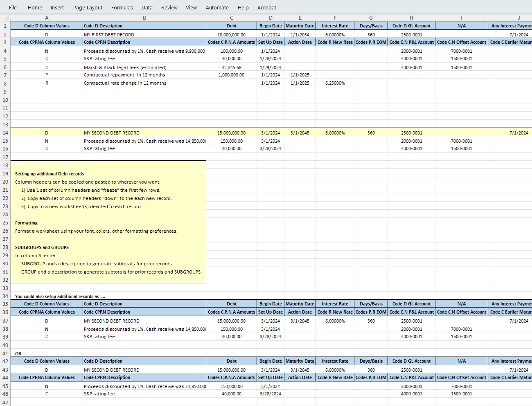Click the 'Formatting' heading in note
This screenshot has width=532, height=406.
(x=26, y=223)
